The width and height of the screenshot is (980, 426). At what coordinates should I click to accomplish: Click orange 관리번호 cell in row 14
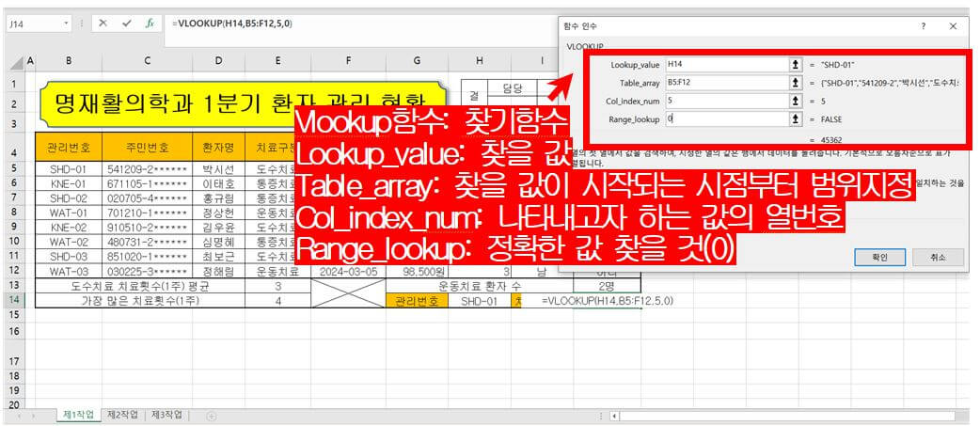point(417,300)
